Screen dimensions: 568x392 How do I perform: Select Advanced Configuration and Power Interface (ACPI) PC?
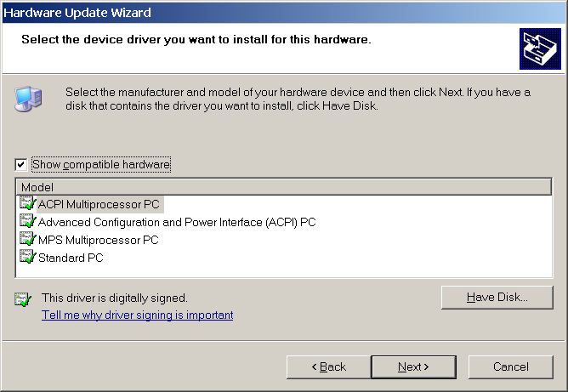pyautogui.click(x=177, y=222)
